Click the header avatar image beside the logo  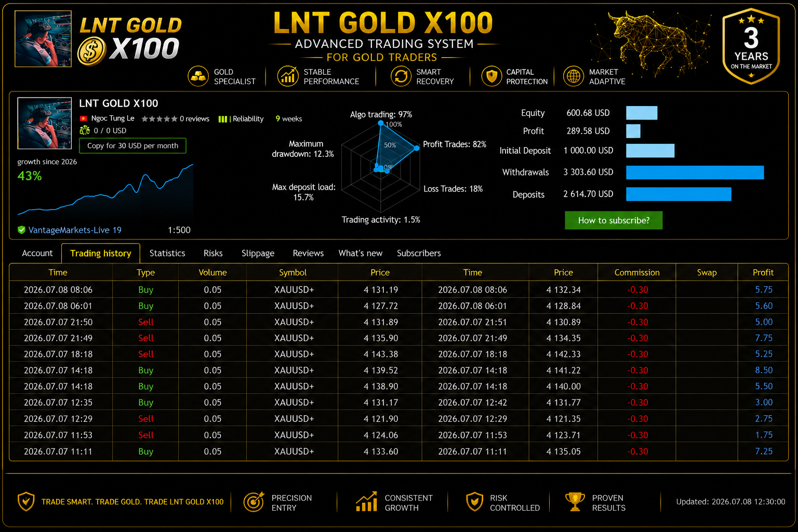click(43, 39)
